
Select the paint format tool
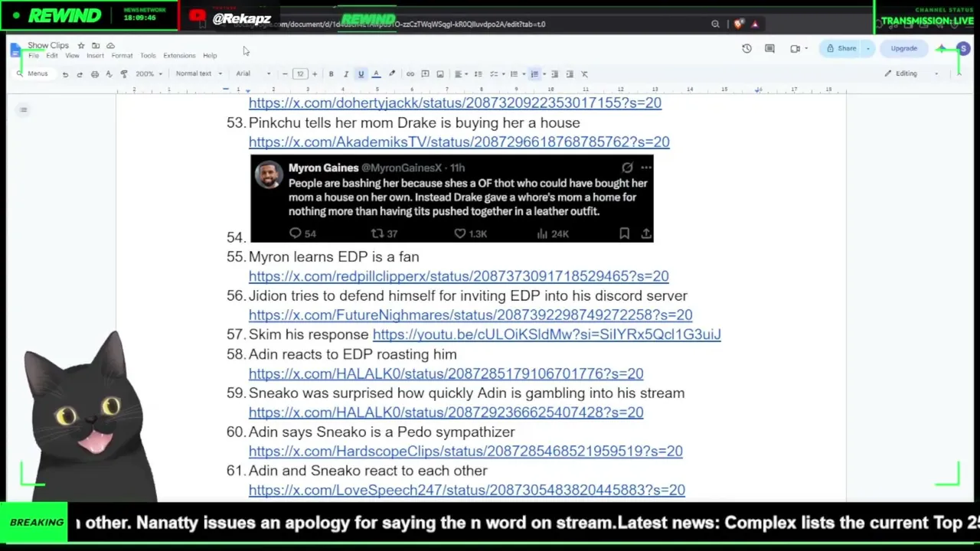click(123, 74)
